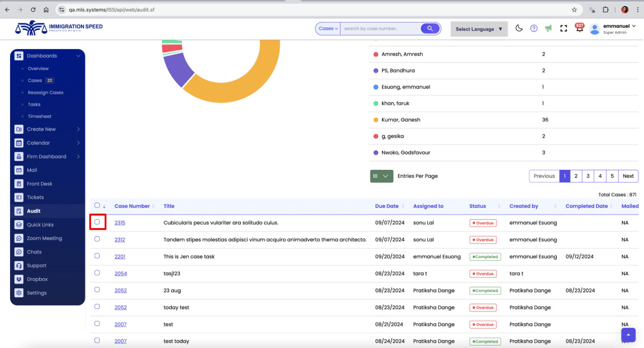This screenshot has width=644, height=348.
Task: Click the blue search magnifier button
Action: [430, 29]
